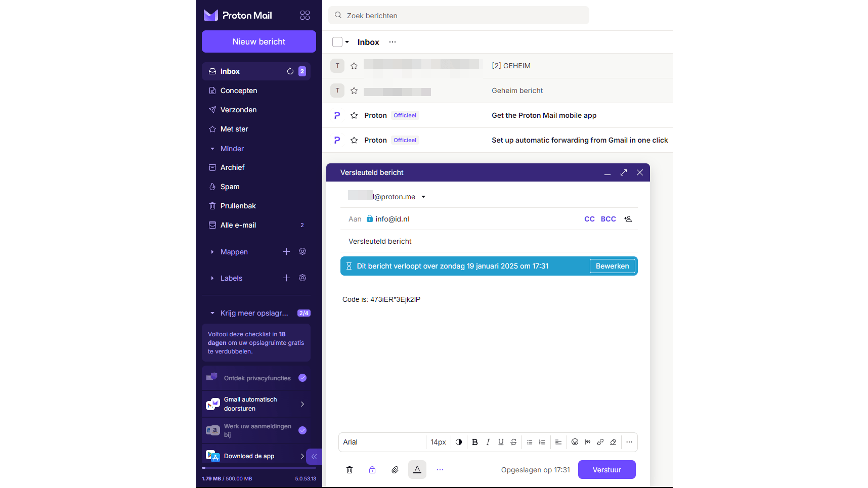Screen dimensions: 868x488
Task: Click the Nieuw bericht button
Action: click(259, 41)
